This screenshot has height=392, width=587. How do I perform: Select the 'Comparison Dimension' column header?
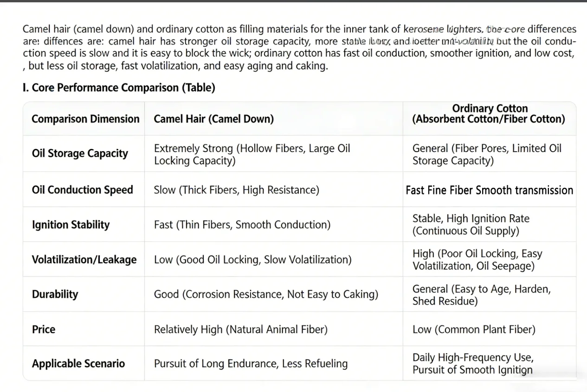85,119
